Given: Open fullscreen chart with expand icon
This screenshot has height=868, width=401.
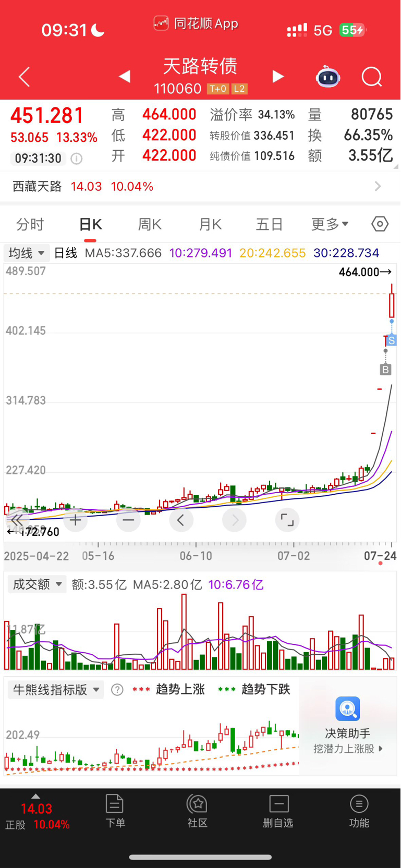Looking at the screenshot, I should coord(287,520).
